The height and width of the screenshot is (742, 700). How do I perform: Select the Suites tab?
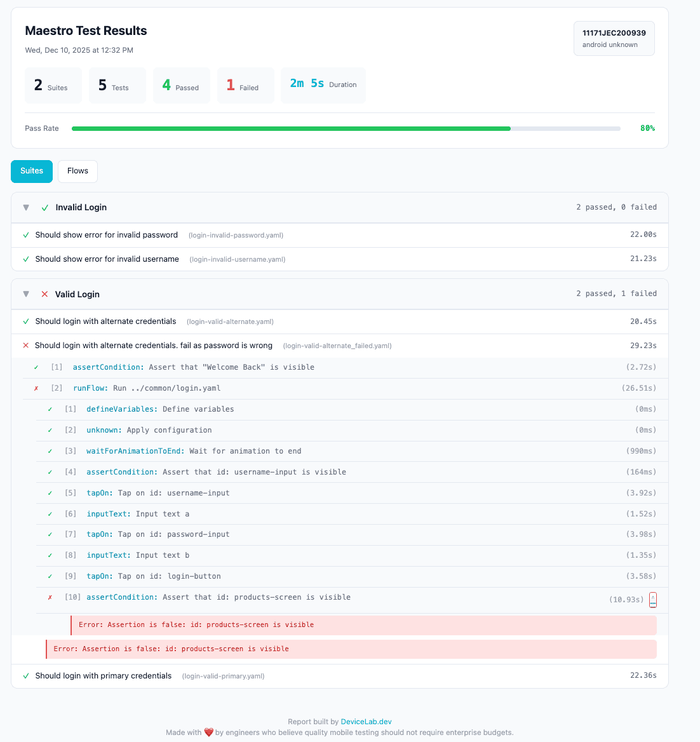(x=31, y=171)
